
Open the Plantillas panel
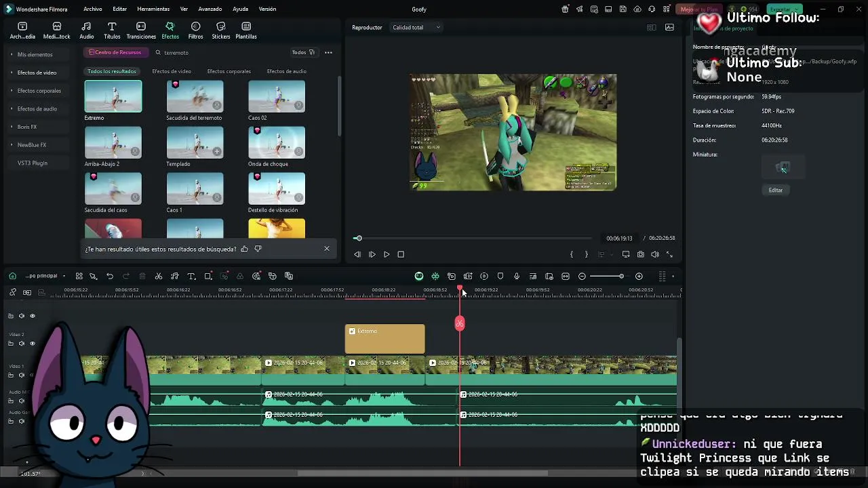pyautogui.click(x=246, y=30)
